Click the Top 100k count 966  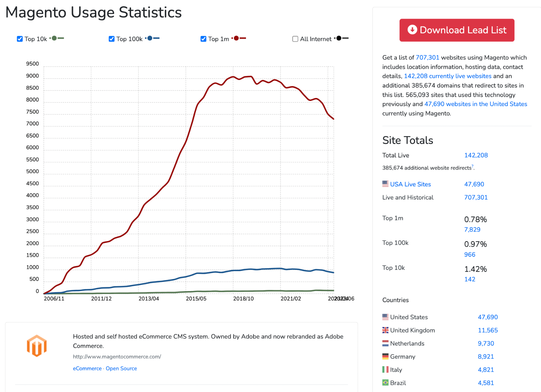point(470,254)
